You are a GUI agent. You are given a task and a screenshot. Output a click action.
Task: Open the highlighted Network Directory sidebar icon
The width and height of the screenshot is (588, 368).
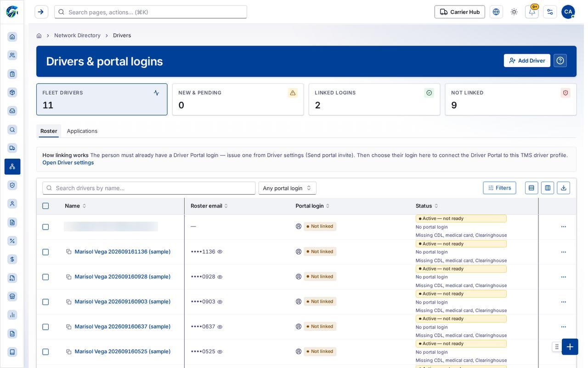click(12, 167)
